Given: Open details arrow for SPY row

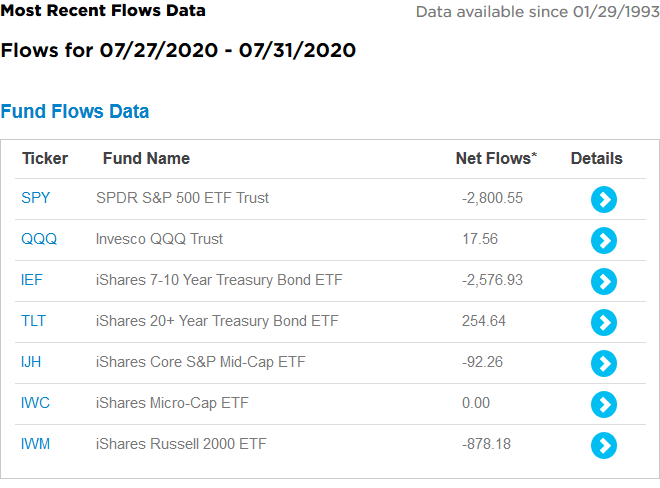Looking at the screenshot, I should click(603, 199).
